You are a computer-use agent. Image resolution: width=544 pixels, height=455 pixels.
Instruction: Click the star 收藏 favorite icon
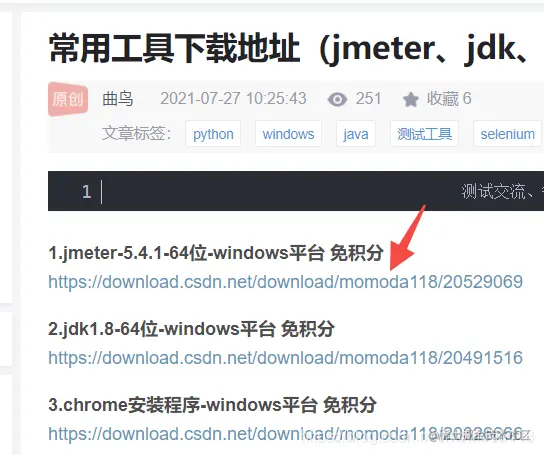point(411,99)
